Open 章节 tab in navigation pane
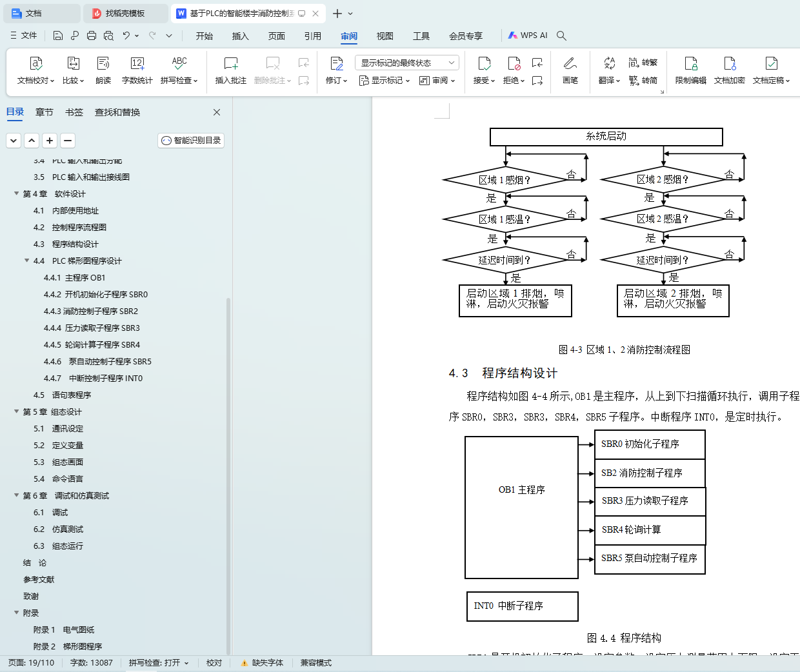Screen dimensions: 800x672 (x=45, y=112)
